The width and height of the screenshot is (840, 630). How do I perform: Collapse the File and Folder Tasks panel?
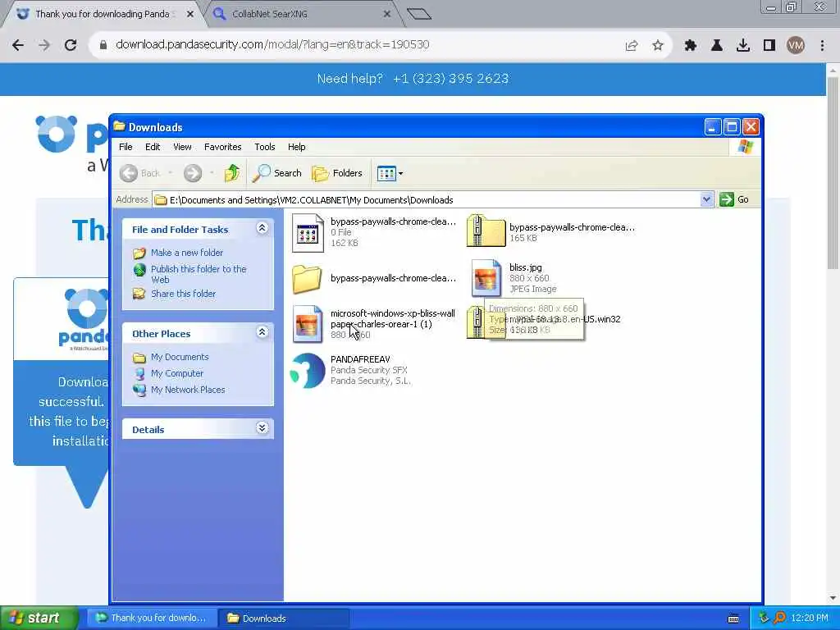click(262, 228)
